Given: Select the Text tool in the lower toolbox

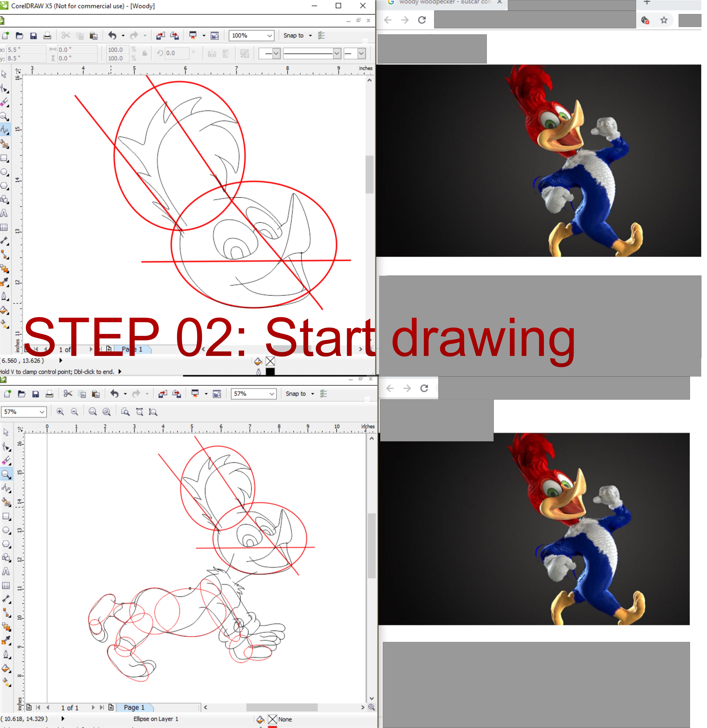Looking at the screenshot, I should (6, 571).
